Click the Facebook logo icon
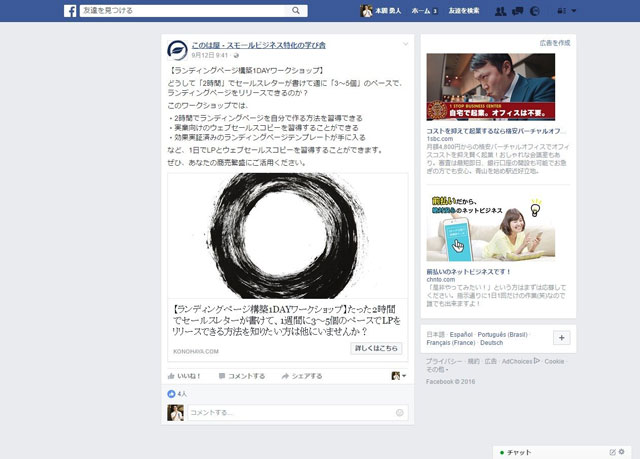The image size is (640, 459). pos(70,11)
